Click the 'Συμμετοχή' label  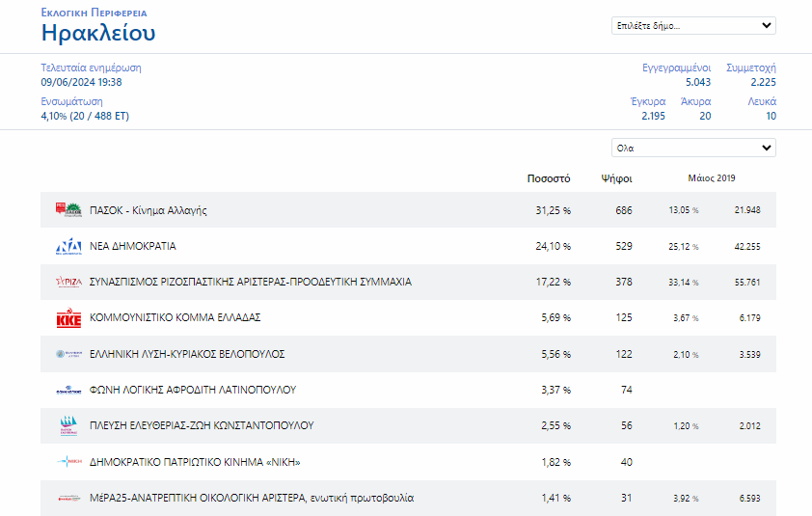point(751,68)
